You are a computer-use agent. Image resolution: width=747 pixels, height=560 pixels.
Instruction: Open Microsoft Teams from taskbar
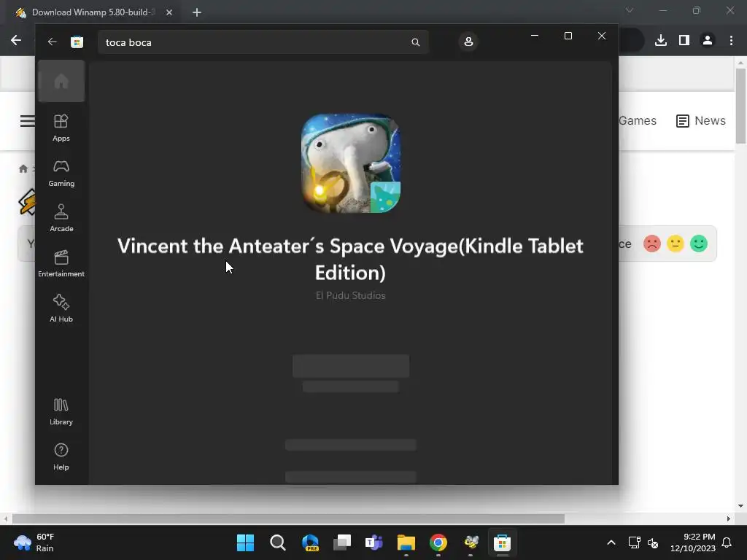point(374,542)
